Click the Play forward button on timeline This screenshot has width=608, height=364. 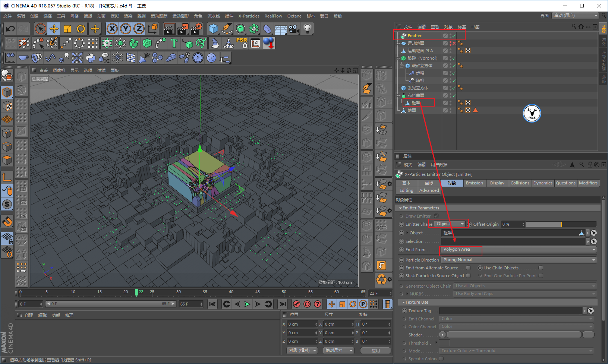click(247, 304)
